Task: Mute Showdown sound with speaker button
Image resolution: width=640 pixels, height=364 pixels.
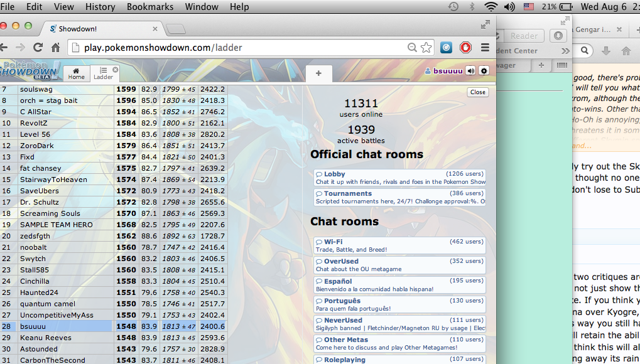Action: pyautogui.click(x=470, y=71)
